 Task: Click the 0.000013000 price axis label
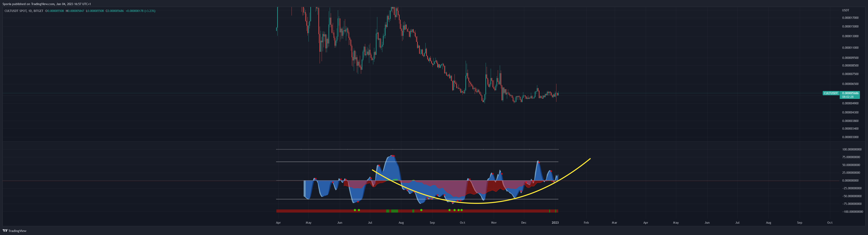[x=850, y=36]
